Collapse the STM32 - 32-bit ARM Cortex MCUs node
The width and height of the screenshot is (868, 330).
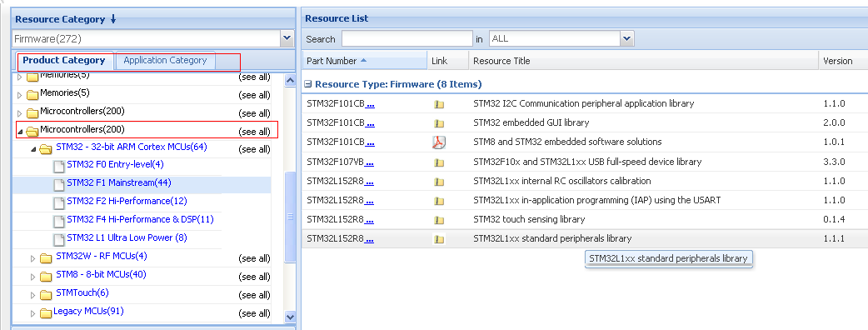(33, 149)
